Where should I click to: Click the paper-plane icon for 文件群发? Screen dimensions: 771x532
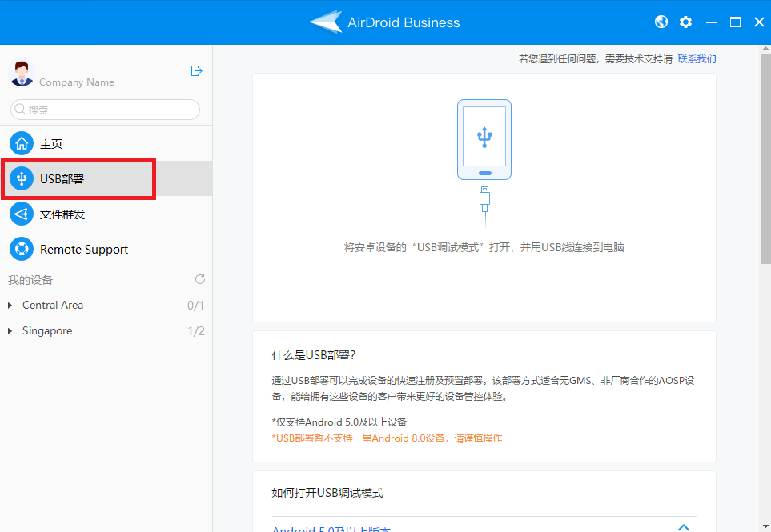click(22, 214)
